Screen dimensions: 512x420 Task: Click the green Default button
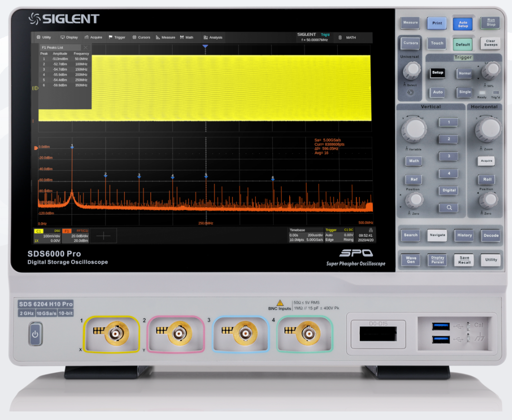click(x=463, y=44)
